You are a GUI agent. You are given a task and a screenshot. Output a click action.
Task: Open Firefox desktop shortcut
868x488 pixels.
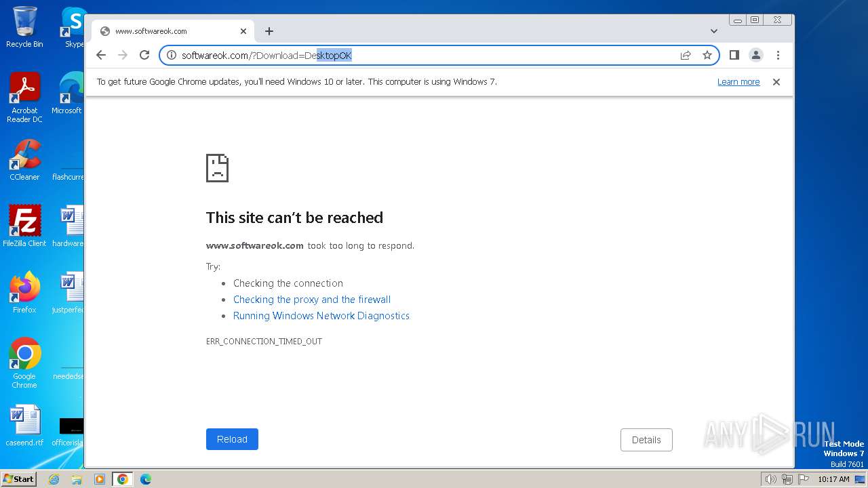point(24,292)
